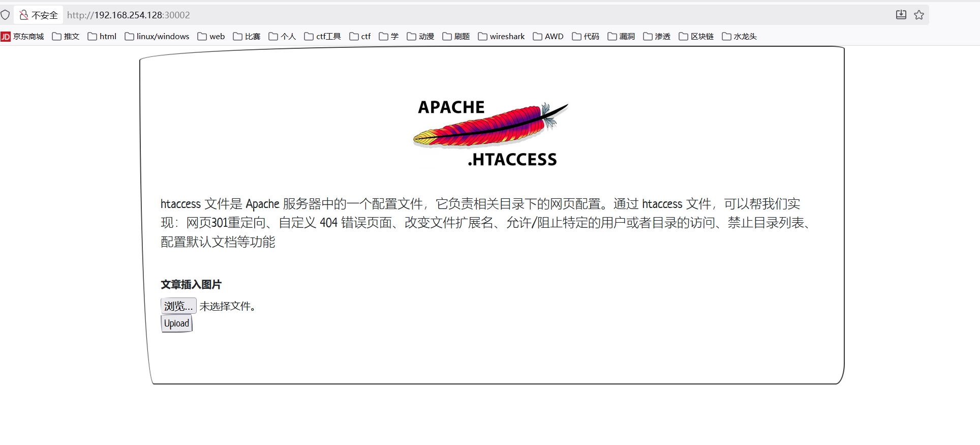
Task: Open the 代码 bookmark folder
Action: coord(586,37)
